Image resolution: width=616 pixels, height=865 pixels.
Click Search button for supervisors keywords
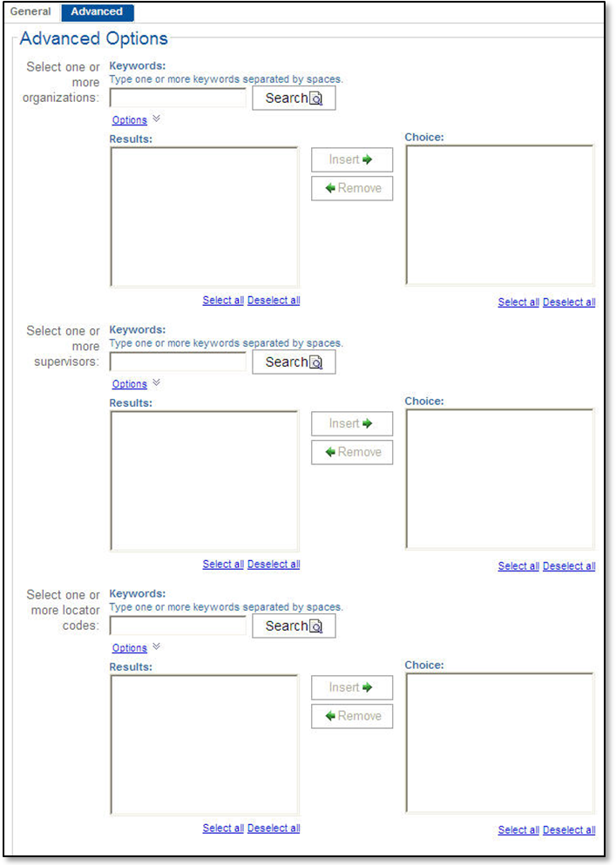(x=294, y=362)
